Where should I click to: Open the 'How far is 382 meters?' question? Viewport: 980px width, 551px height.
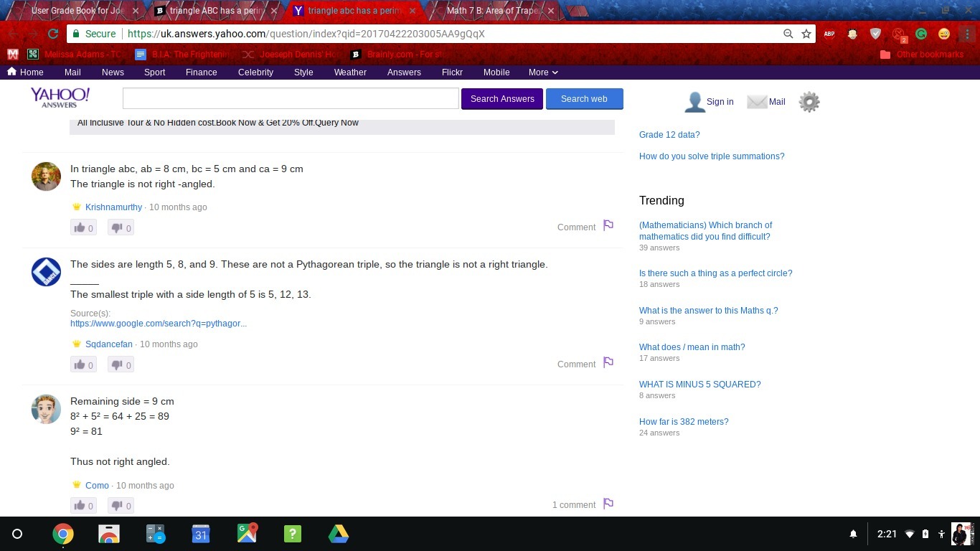point(684,422)
